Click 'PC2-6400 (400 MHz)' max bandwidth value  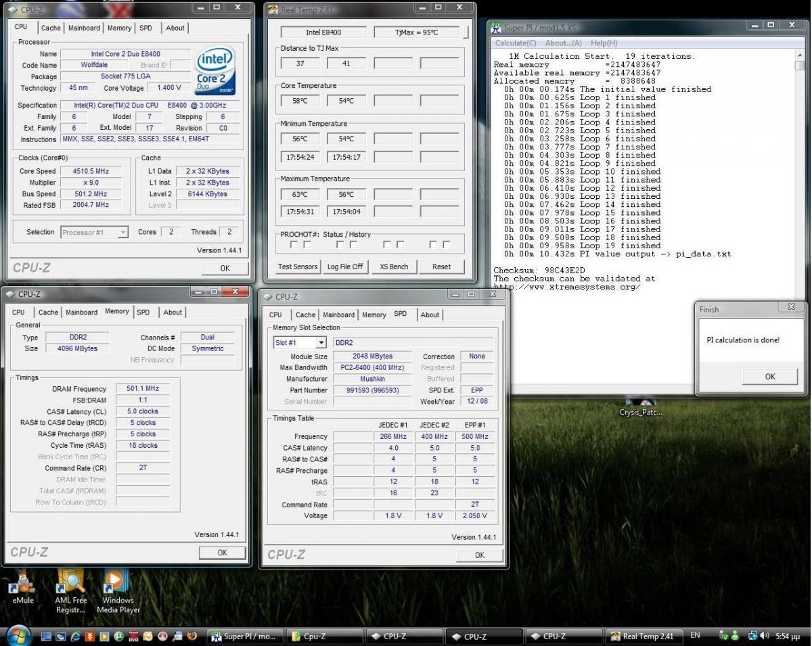[x=372, y=367]
